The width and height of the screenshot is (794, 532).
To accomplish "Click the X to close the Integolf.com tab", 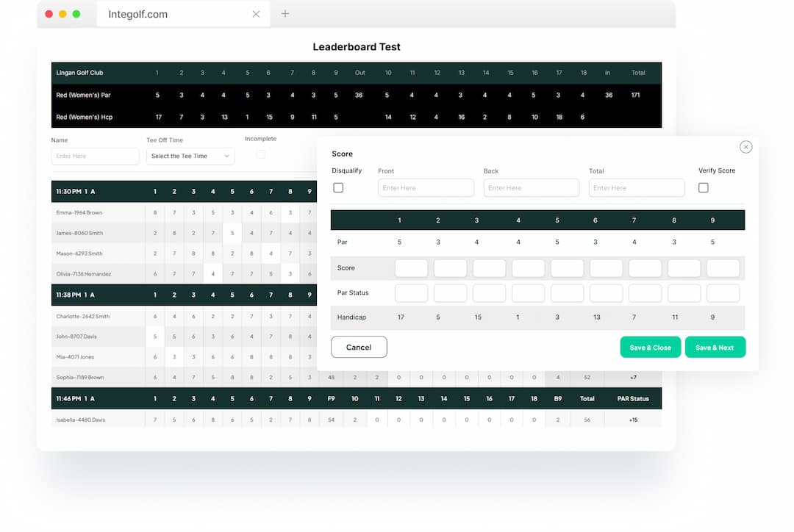I will 256,13.
